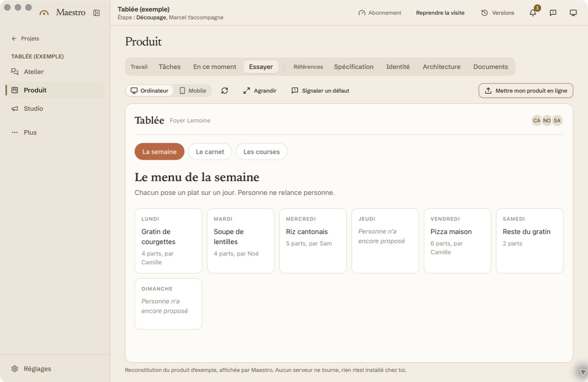Click Foyer Lemoine text
Screen dimensions: 588x382
(x=190, y=121)
